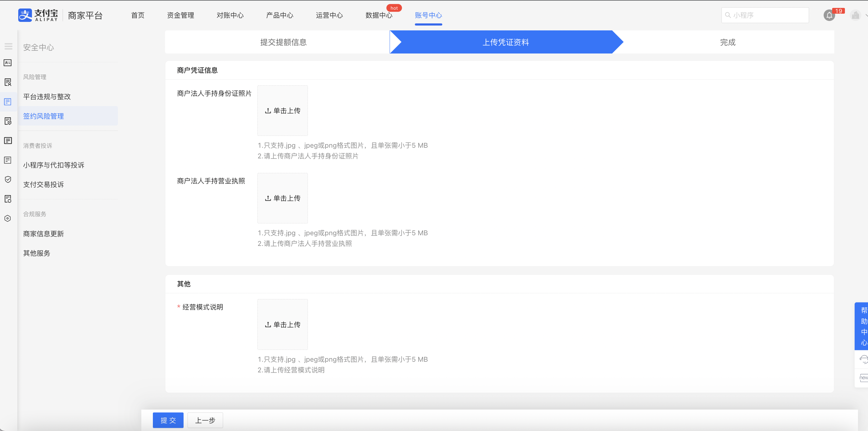Click the 安全中心 sidebar heading
The width and height of the screenshot is (868, 431).
pyautogui.click(x=38, y=47)
